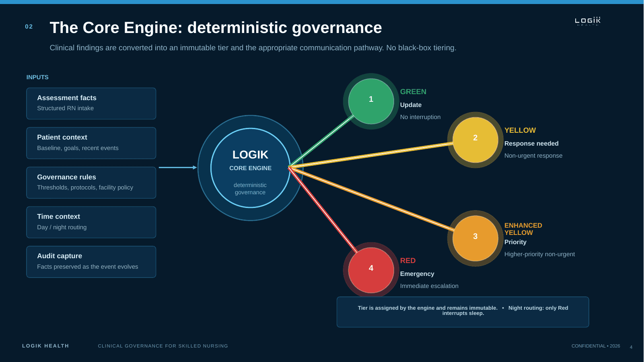The width and height of the screenshot is (644, 362).
Task: Click 'Higher-priority non-urgent' text
Action: (x=539, y=254)
